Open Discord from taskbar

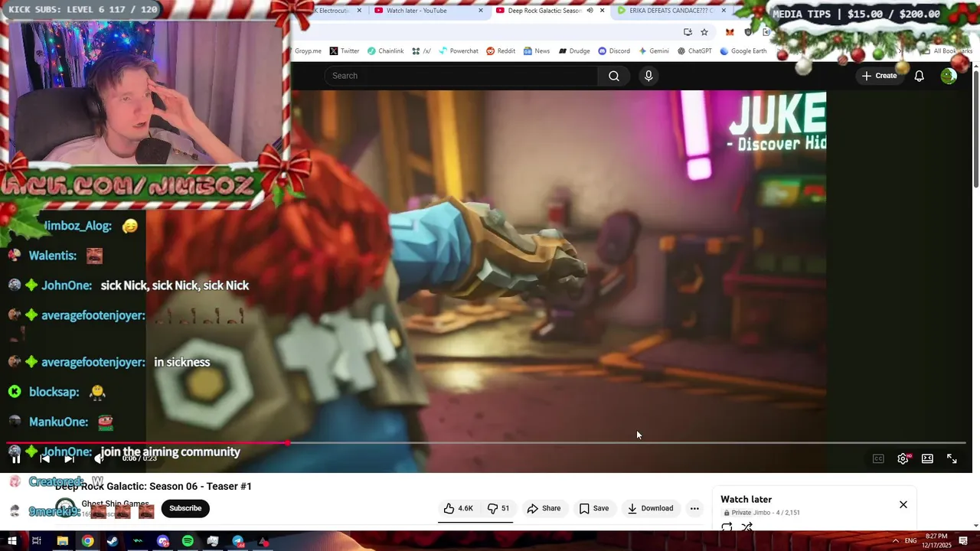point(162,541)
